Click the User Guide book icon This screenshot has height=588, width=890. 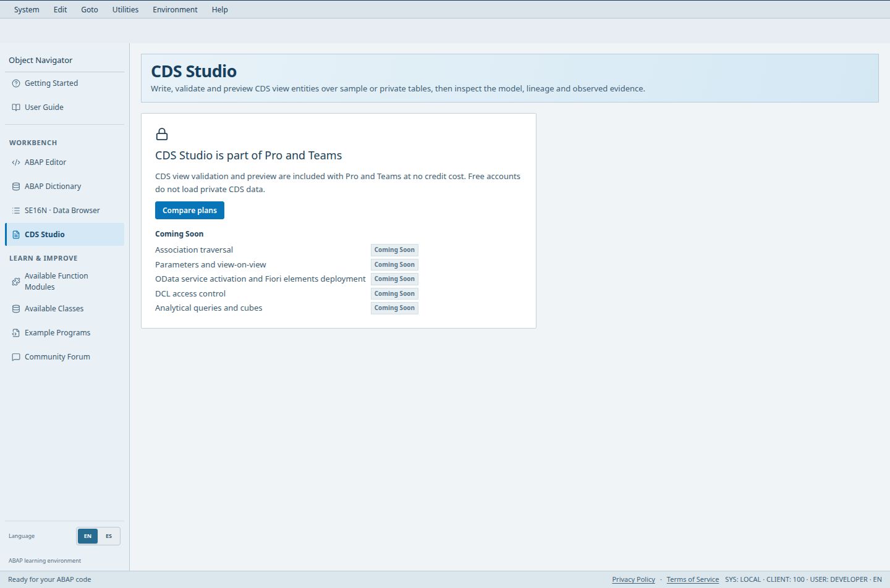pyautogui.click(x=16, y=107)
